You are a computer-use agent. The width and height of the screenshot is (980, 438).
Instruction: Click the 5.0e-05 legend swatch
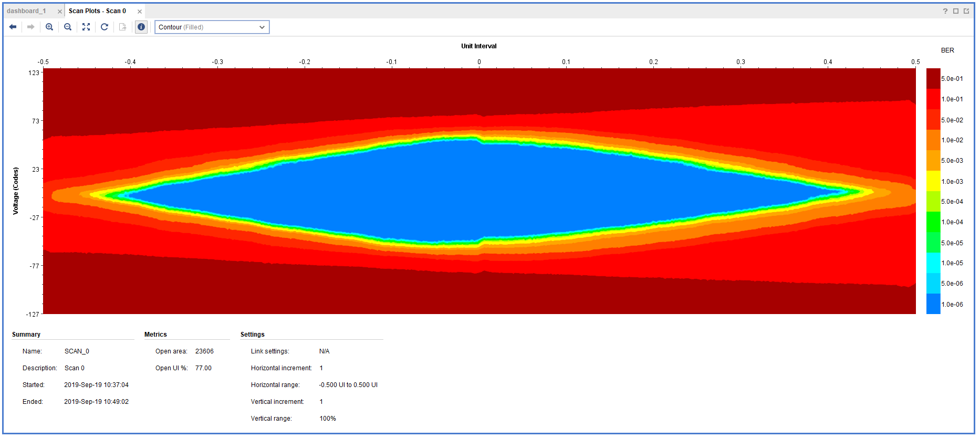coord(933,243)
